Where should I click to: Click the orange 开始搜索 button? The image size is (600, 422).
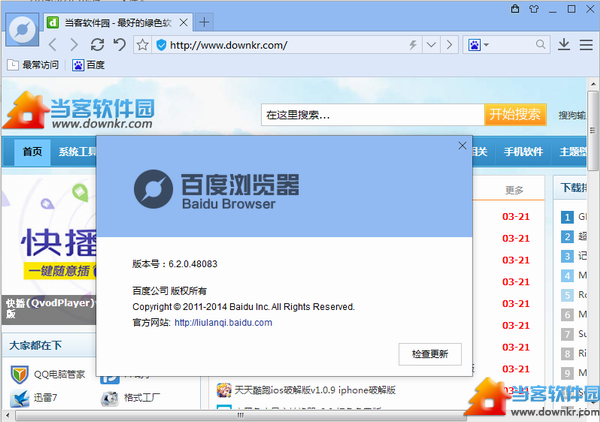point(515,114)
